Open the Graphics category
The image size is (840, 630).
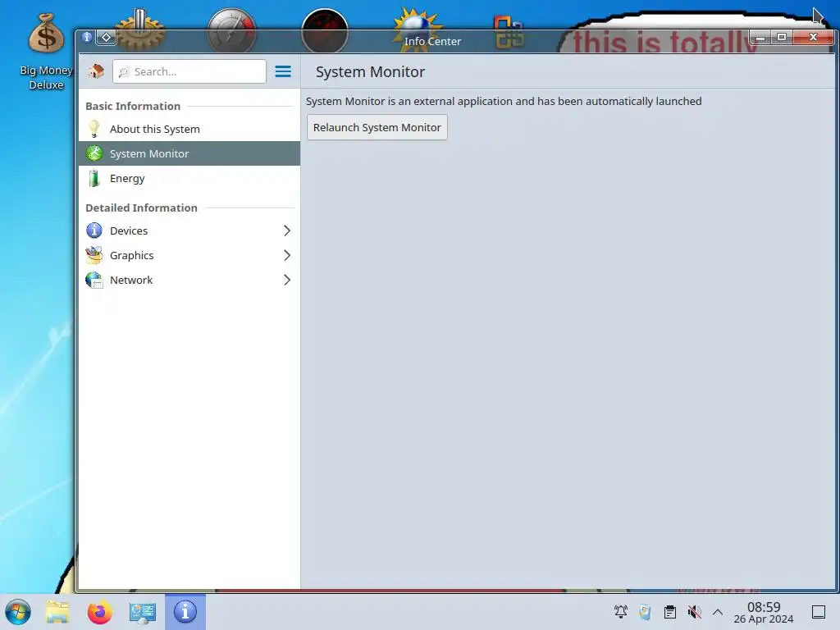tap(189, 256)
